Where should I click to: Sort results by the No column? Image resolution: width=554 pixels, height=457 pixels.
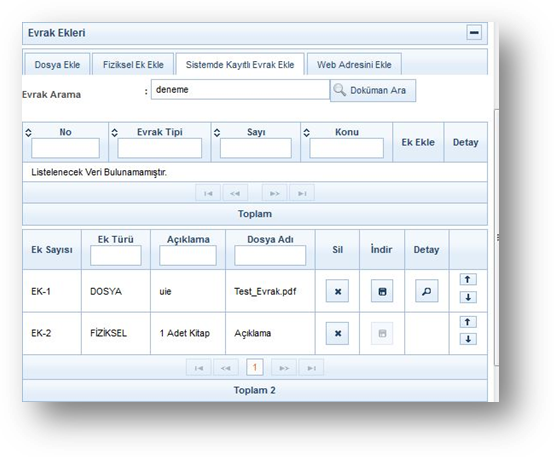[29, 133]
